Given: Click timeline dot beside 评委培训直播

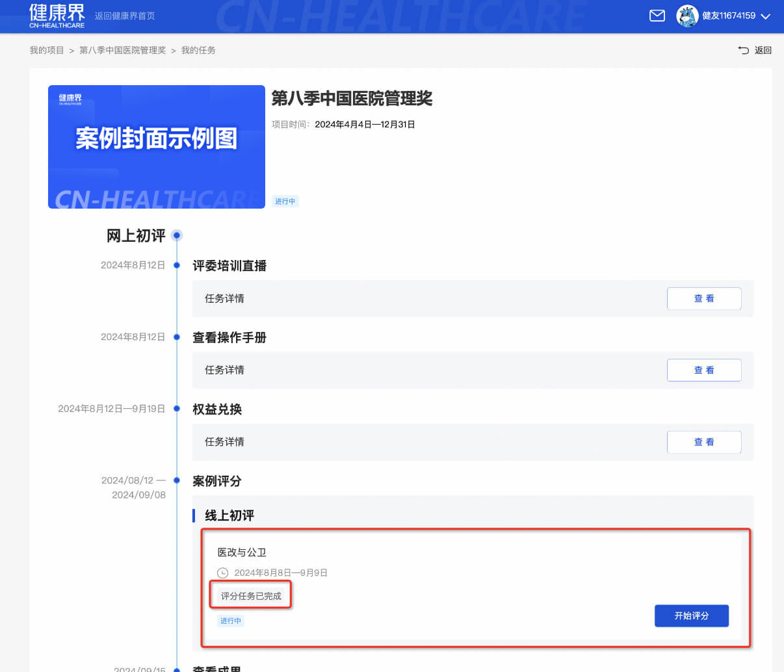Looking at the screenshot, I should tap(177, 265).
